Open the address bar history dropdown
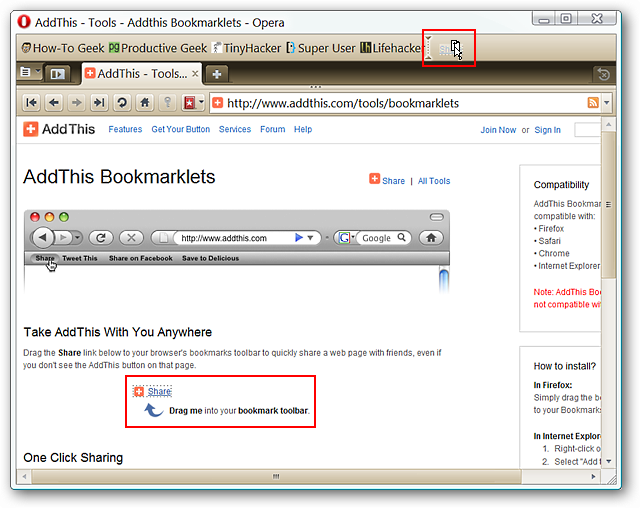 tap(607, 103)
